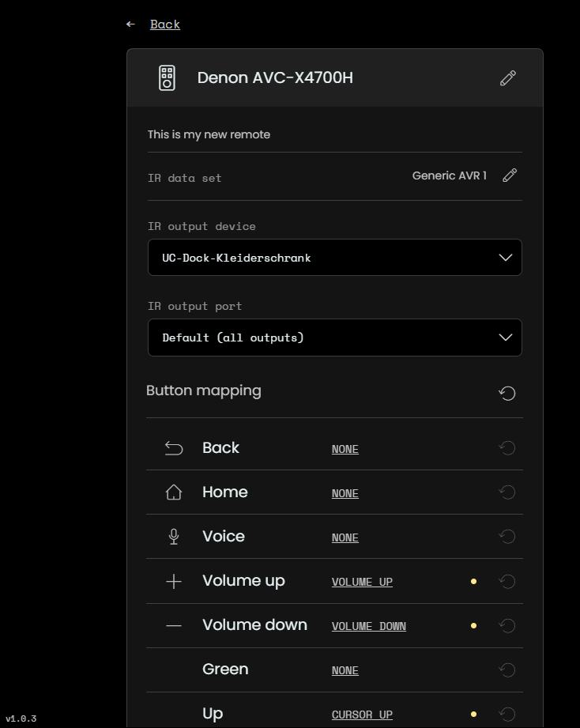
Task: Reset the Home button mapping
Action: tap(507, 492)
